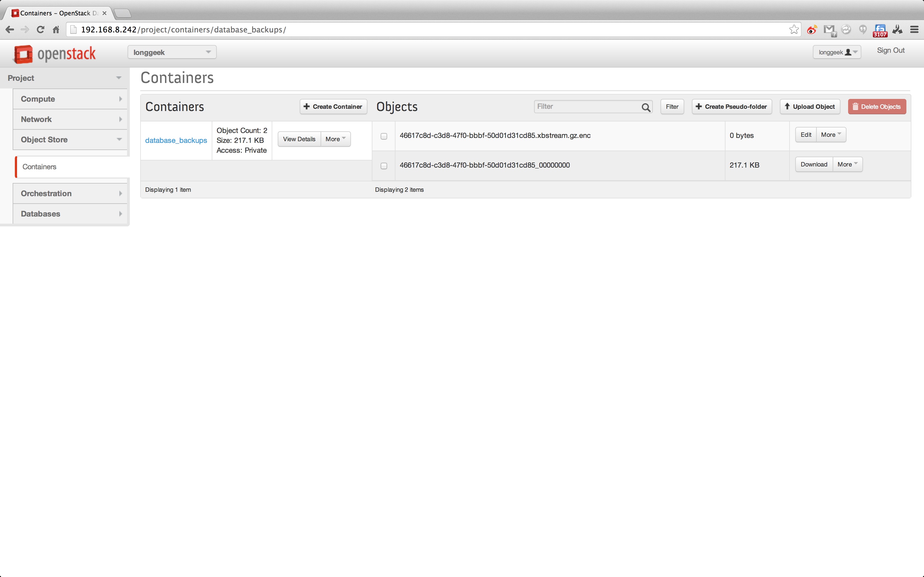Click the back navigation arrow icon
The width and height of the screenshot is (924, 577).
tap(9, 29)
